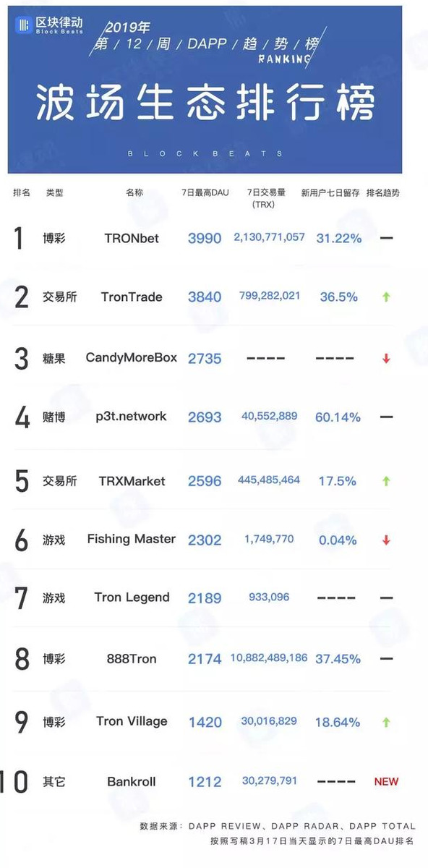Click the rank number 10
The width and height of the screenshot is (428, 868).
coord(15,782)
